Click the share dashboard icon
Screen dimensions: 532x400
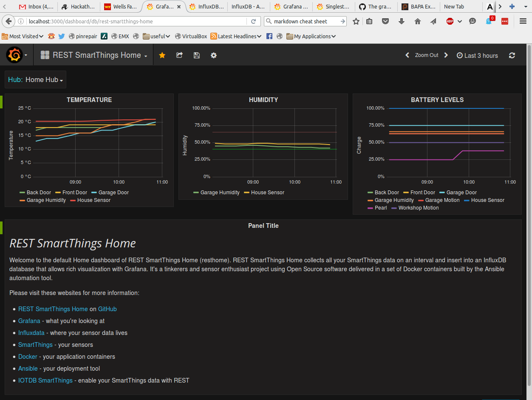coord(179,55)
